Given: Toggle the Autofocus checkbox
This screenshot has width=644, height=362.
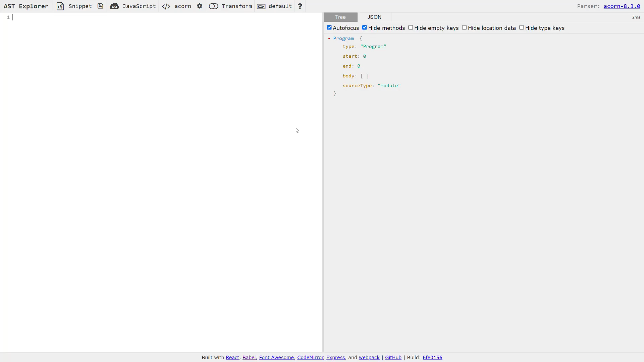Looking at the screenshot, I should (329, 27).
